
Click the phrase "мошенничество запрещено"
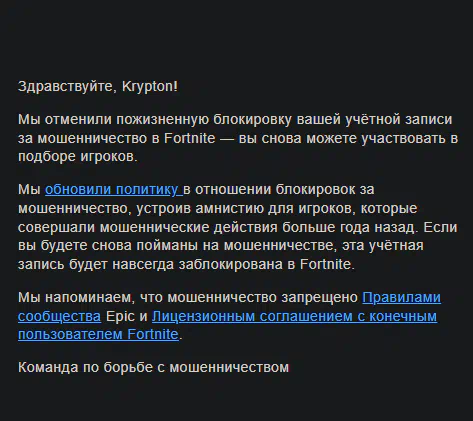(x=262, y=297)
